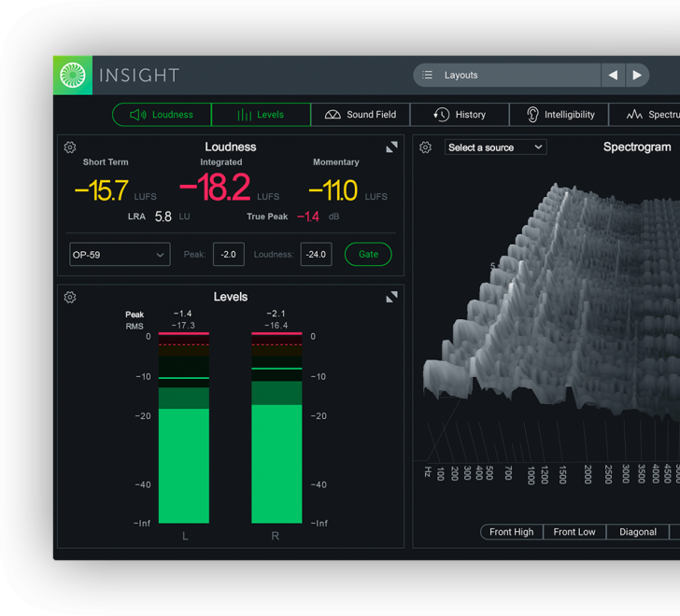Open the Layouts dropdown menu
Image resolution: width=680 pixels, height=616 pixels.
point(507,75)
